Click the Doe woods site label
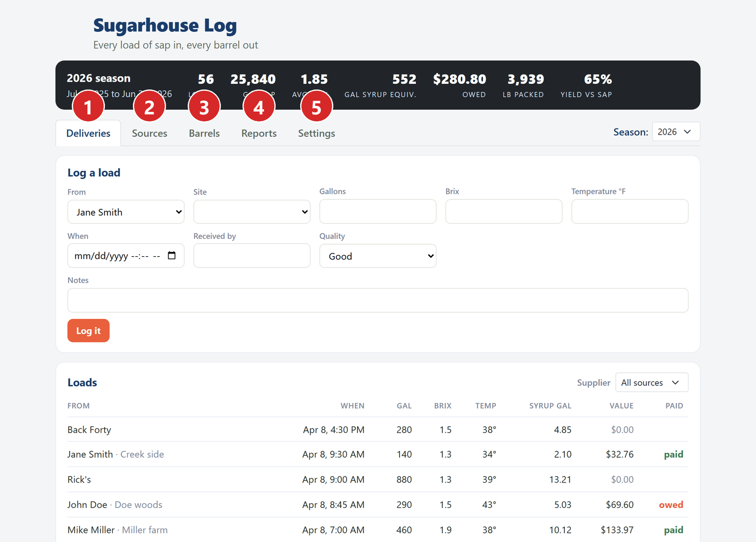 138,505
